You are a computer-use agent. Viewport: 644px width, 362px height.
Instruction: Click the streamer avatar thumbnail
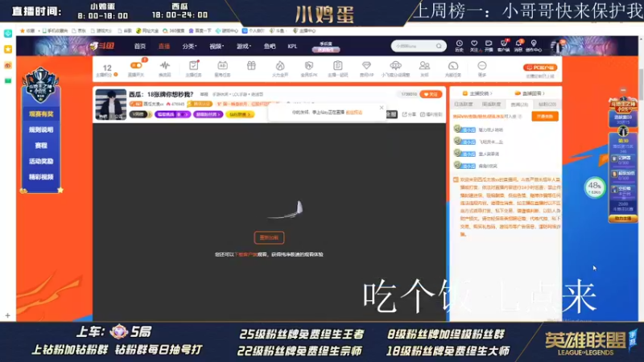coord(110,105)
